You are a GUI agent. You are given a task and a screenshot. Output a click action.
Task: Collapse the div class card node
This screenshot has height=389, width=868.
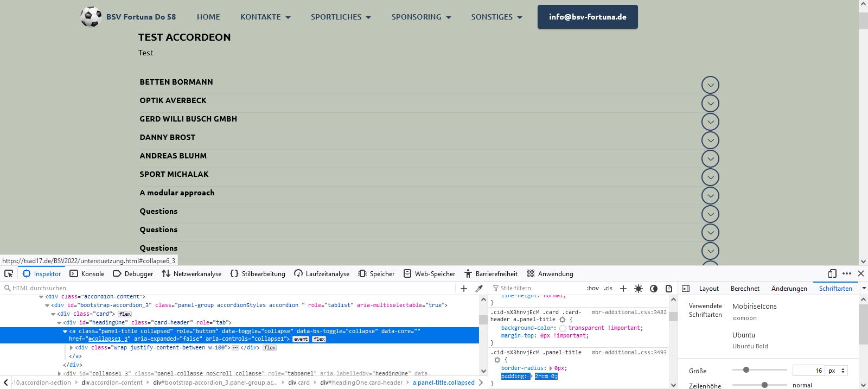click(53, 314)
